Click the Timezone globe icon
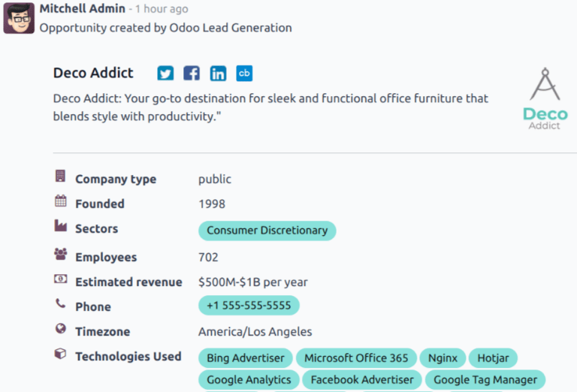Screen dimensions: 577x392 60,329
